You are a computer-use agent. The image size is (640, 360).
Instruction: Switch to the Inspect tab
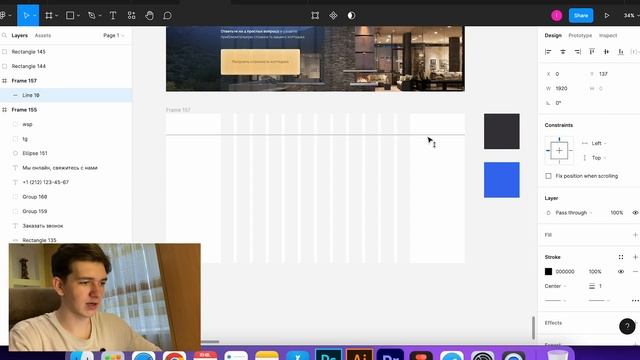(x=608, y=36)
